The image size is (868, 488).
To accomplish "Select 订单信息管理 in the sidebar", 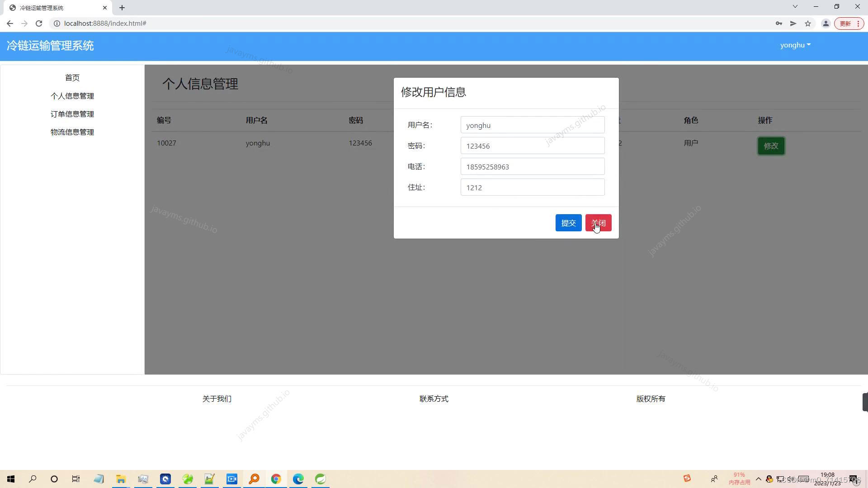I will pyautogui.click(x=72, y=114).
